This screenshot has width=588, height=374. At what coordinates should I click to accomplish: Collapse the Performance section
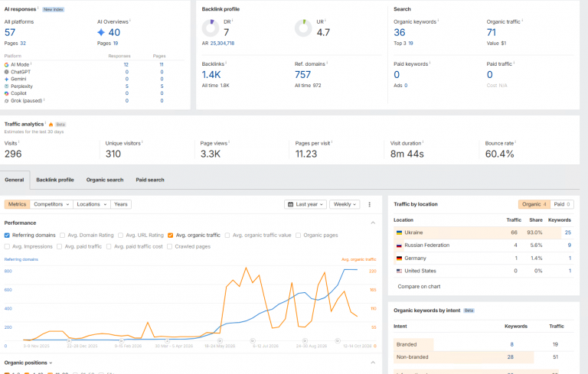click(373, 223)
